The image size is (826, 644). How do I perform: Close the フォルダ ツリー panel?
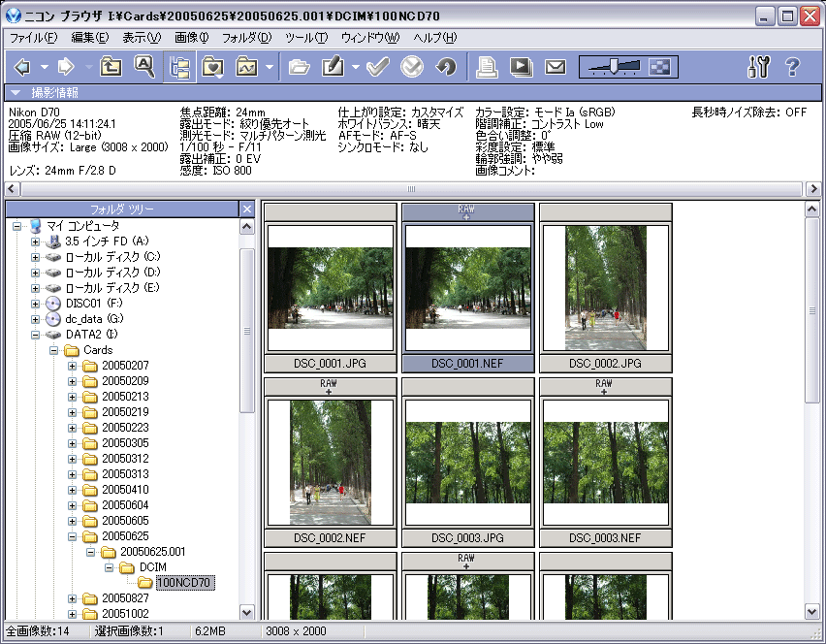point(247,209)
